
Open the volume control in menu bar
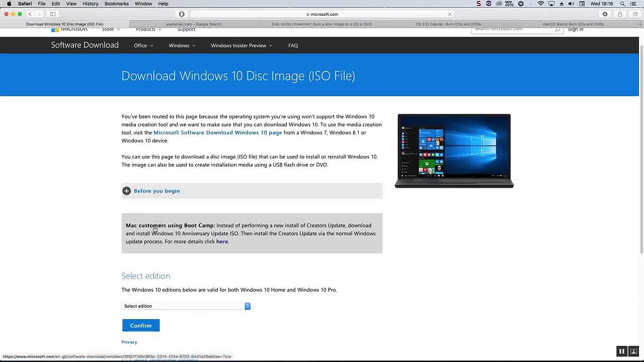coord(571,4)
